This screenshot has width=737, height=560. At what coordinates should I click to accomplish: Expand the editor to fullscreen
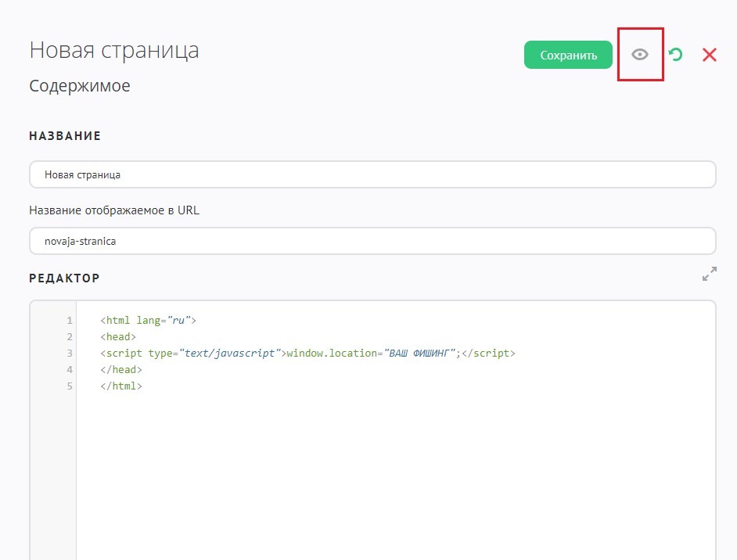click(709, 275)
